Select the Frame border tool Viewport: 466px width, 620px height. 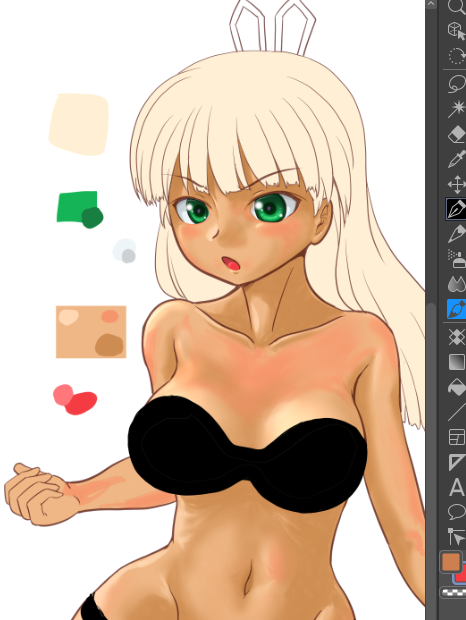click(x=457, y=437)
